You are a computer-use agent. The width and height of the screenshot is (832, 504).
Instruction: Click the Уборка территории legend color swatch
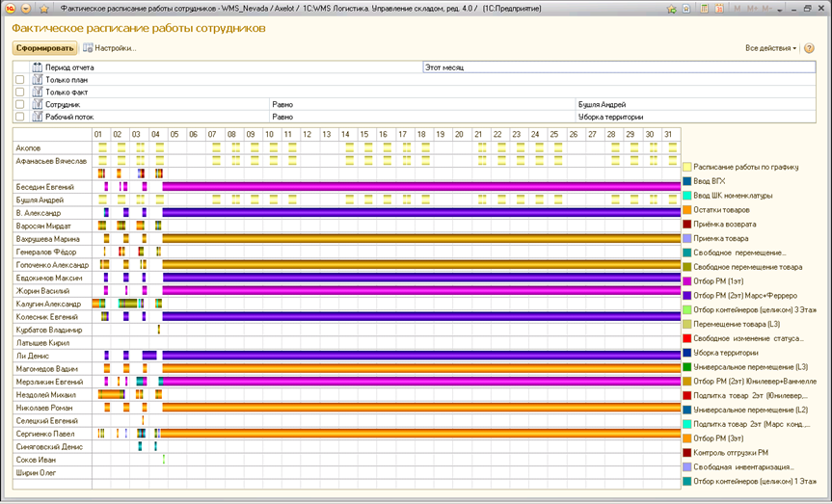pyautogui.click(x=686, y=353)
